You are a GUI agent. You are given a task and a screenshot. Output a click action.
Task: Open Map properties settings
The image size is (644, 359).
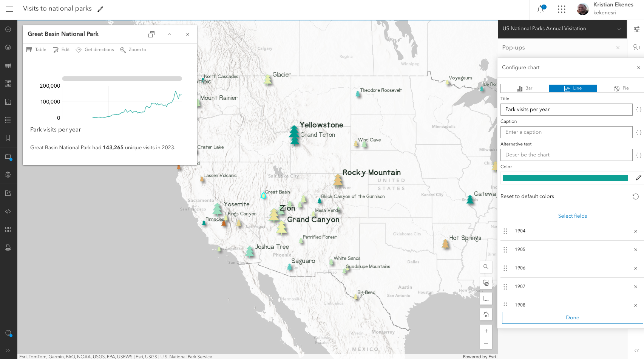click(8, 175)
